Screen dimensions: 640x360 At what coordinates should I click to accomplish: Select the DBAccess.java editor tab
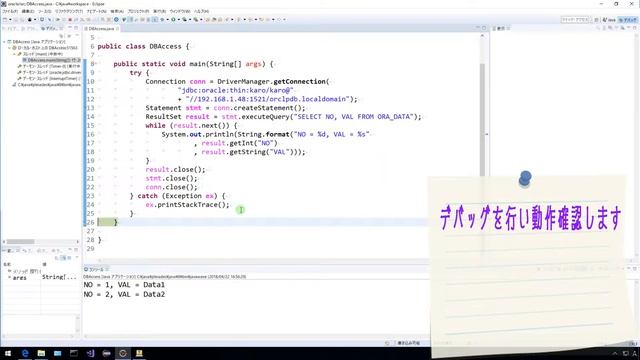coord(100,29)
